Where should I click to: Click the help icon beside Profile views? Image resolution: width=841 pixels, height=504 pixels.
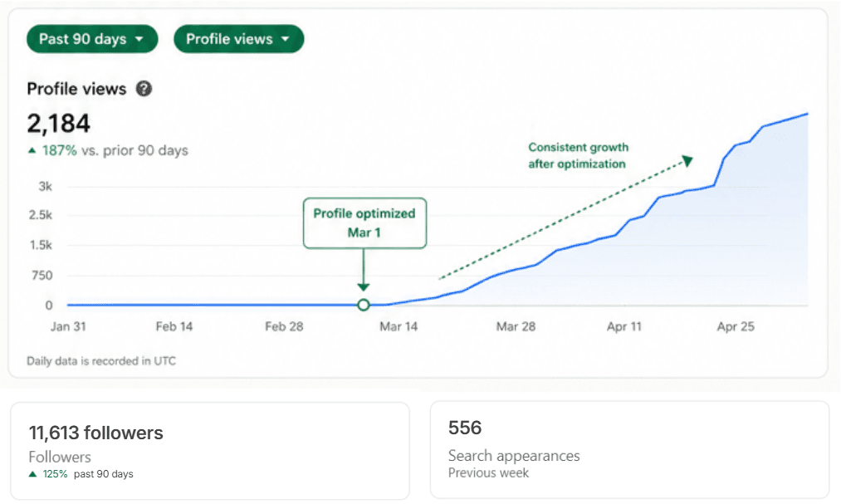144,89
